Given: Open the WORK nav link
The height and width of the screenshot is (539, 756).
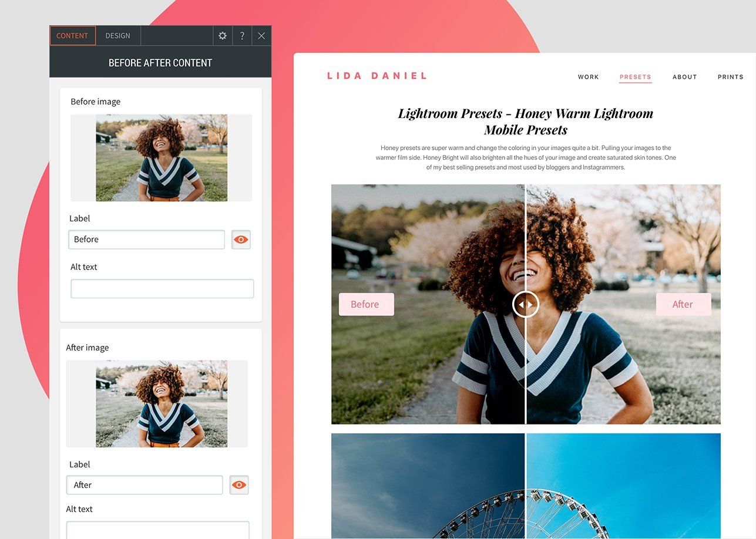Looking at the screenshot, I should pyautogui.click(x=588, y=77).
